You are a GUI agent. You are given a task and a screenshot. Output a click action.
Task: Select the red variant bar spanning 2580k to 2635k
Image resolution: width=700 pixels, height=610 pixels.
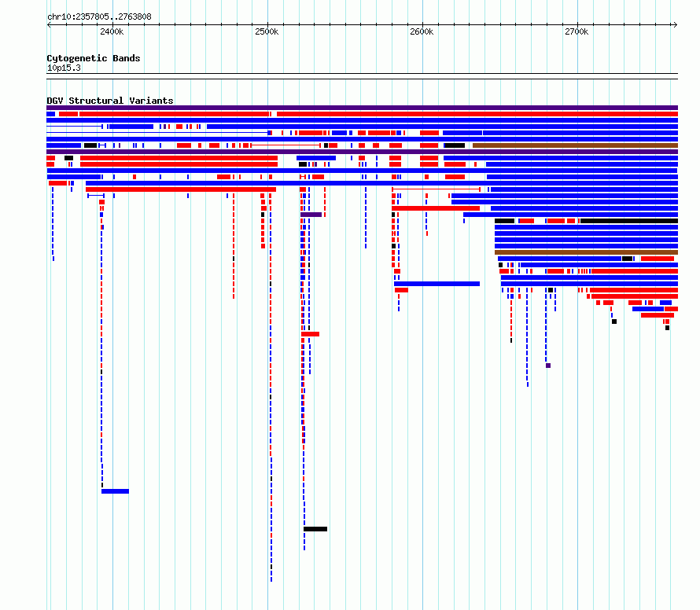point(436,208)
